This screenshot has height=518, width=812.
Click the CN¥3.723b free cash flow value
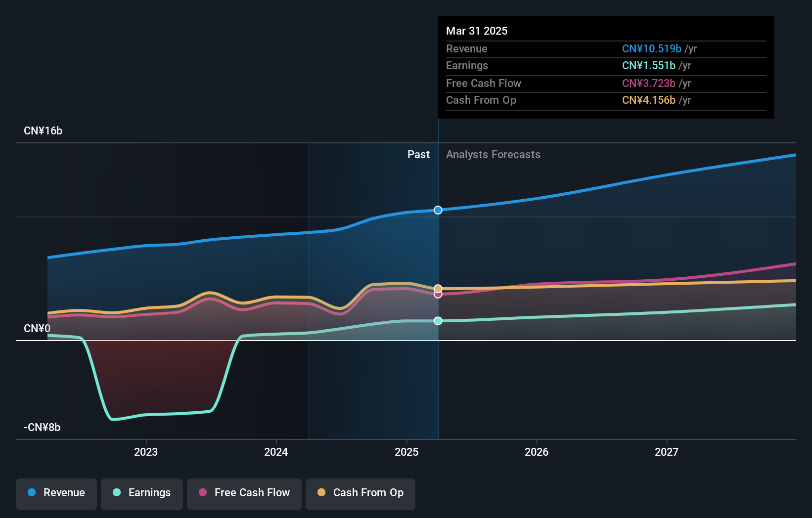649,84
